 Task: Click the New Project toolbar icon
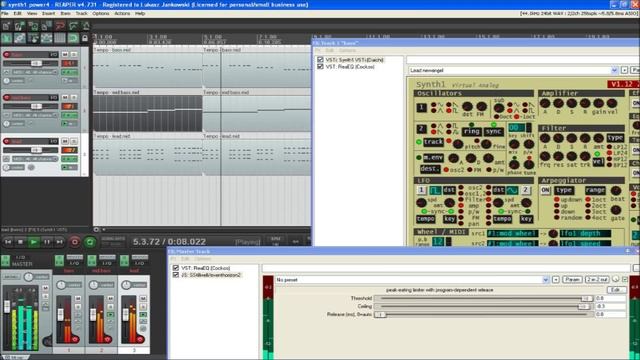pyautogui.click(x=7, y=26)
